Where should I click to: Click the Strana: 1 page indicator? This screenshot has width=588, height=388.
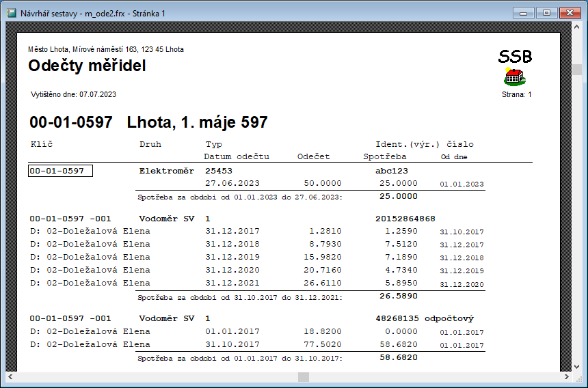(x=516, y=94)
